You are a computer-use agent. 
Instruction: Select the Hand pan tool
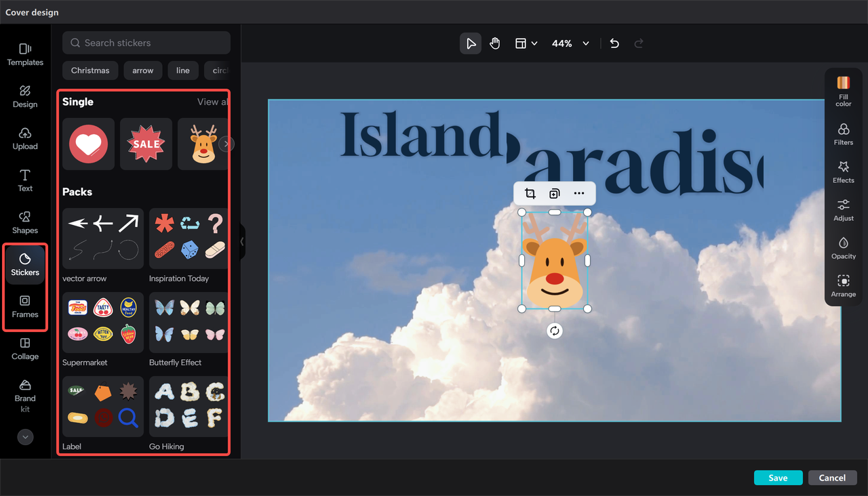(x=494, y=43)
